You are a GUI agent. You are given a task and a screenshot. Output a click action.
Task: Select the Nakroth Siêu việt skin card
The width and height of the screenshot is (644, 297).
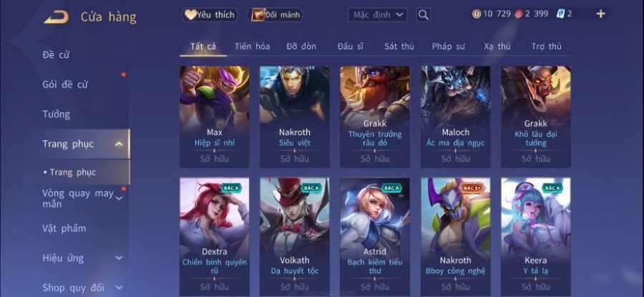pyautogui.click(x=295, y=117)
